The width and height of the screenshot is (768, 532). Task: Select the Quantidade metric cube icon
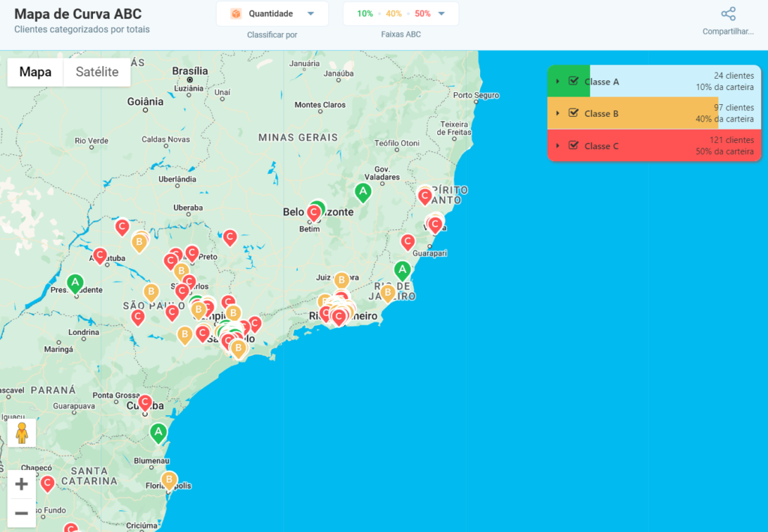tap(238, 13)
